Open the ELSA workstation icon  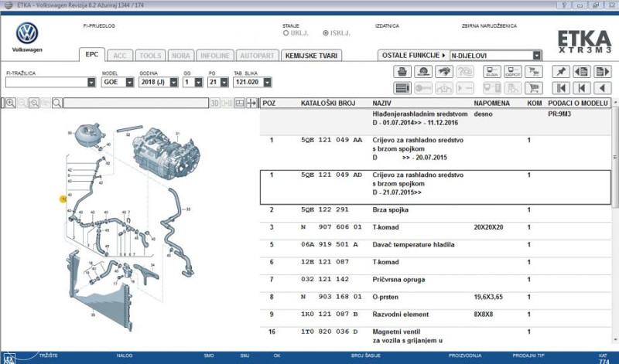(491, 71)
